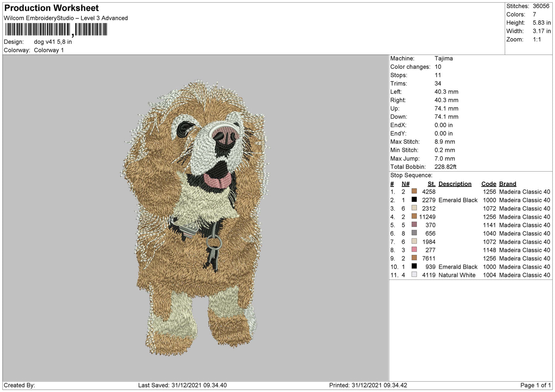
Task: Click the tan swatch in stop row 9
Action: [x=414, y=258]
